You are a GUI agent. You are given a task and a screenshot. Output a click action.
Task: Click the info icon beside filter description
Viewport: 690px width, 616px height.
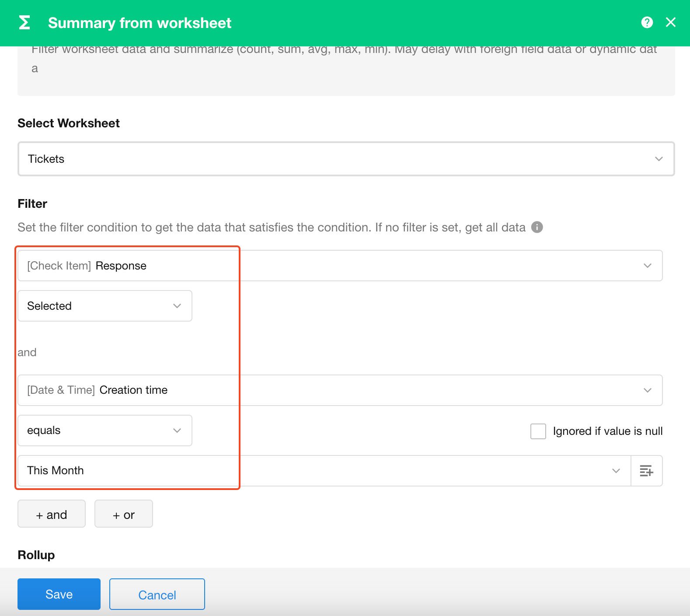click(537, 227)
